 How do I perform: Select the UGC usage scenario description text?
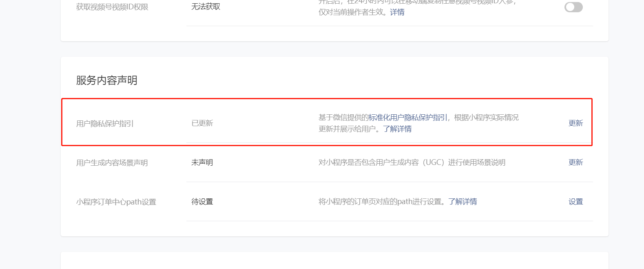(x=412, y=162)
